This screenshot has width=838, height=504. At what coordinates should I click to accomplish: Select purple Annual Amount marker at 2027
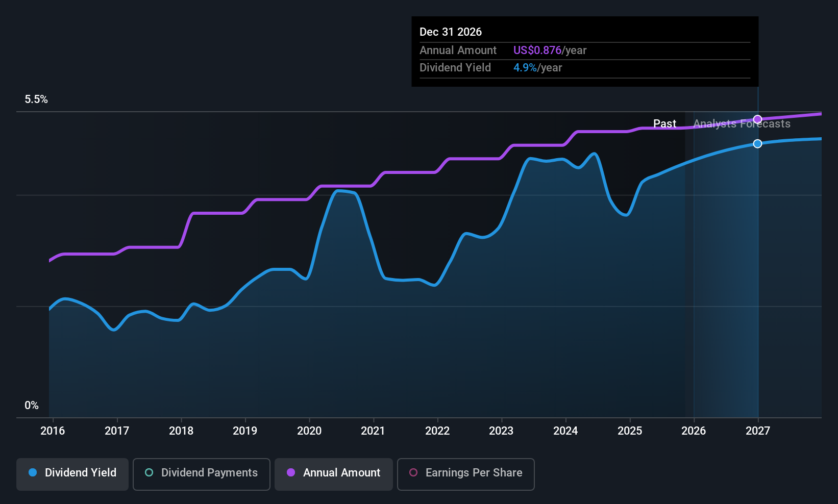[x=758, y=119]
